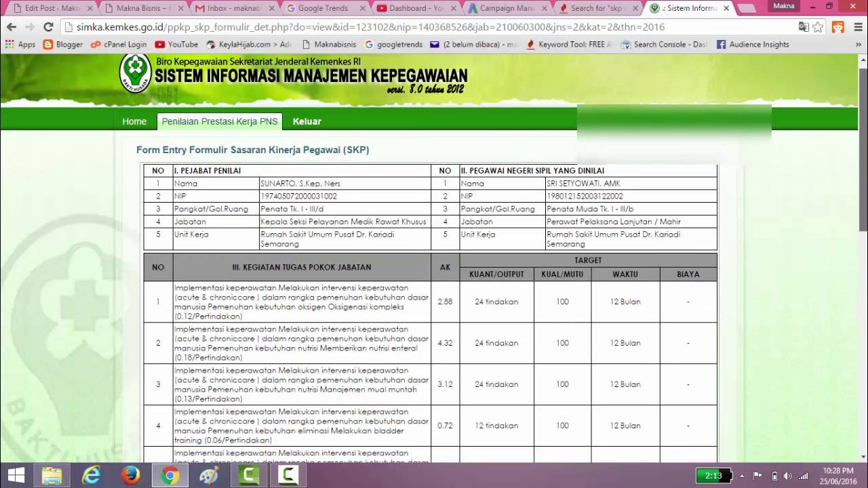Click the network signal icon in system tray
The height and width of the screenshot is (488, 868).
pyautogui.click(x=804, y=476)
